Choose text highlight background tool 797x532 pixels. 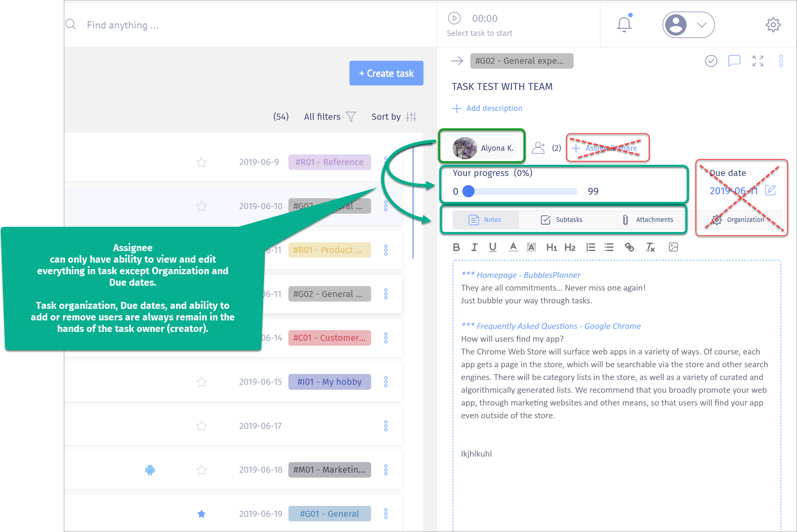(x=531, y=247)
